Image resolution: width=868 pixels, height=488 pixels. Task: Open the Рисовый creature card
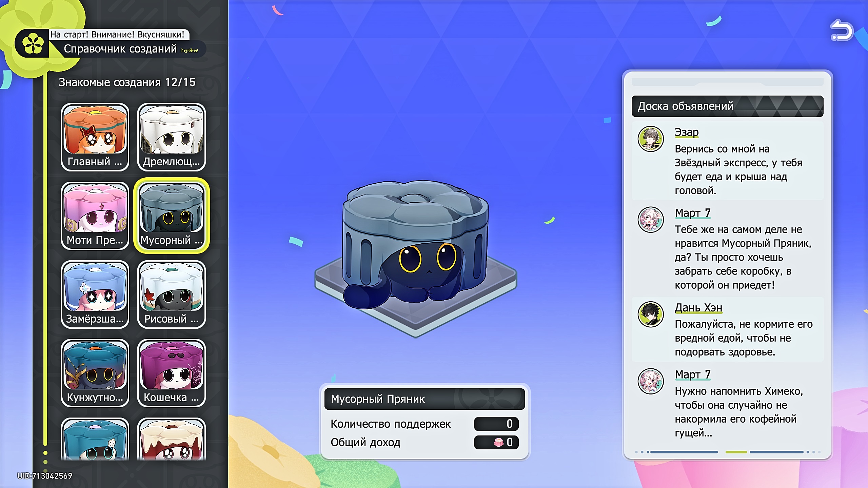point(172,294)
